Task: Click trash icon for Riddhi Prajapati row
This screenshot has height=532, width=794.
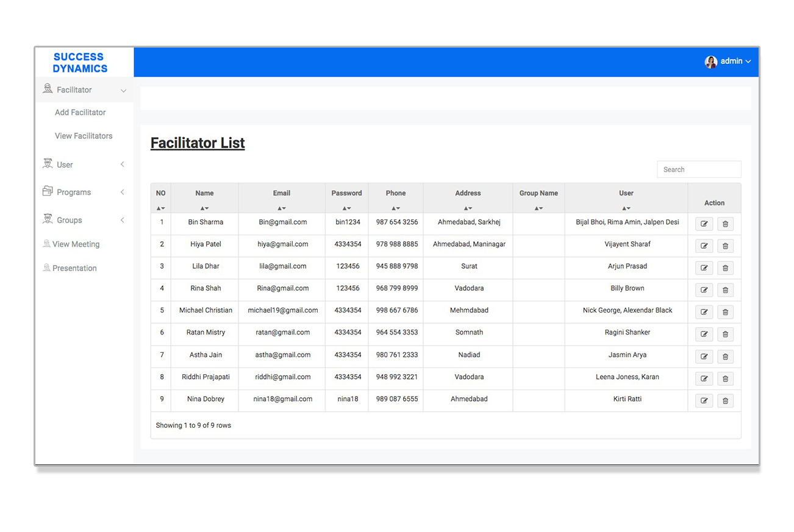Action: [725, 378]
